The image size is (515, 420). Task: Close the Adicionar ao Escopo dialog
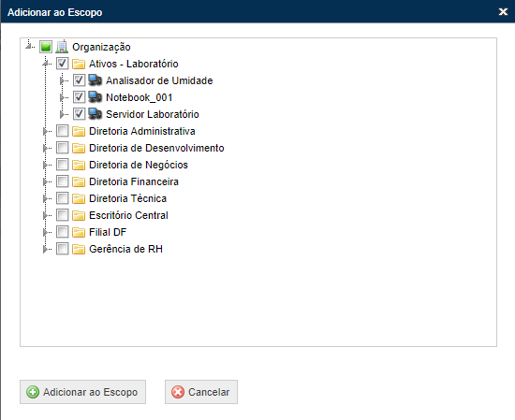(x=503, y=12)
